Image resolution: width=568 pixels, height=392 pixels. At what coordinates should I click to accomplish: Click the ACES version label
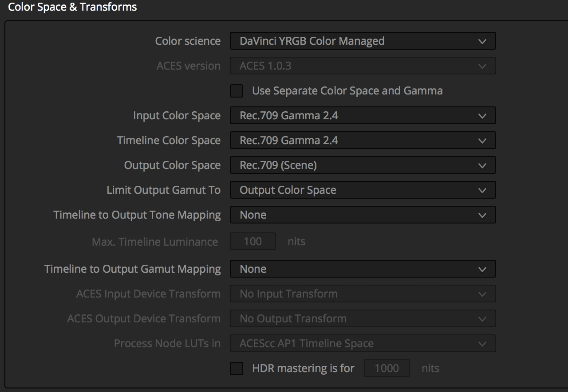pyautogui.click(x=189, y=66)
